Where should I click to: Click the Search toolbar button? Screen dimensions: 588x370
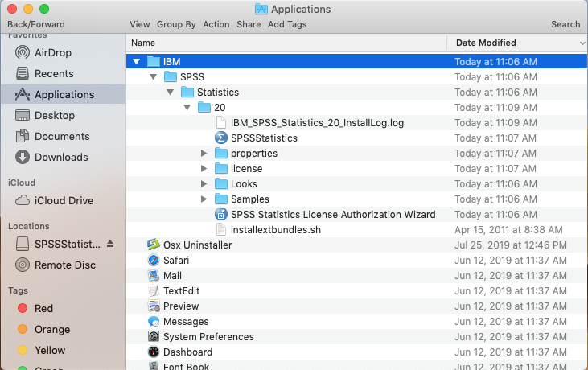pos(565,24)
